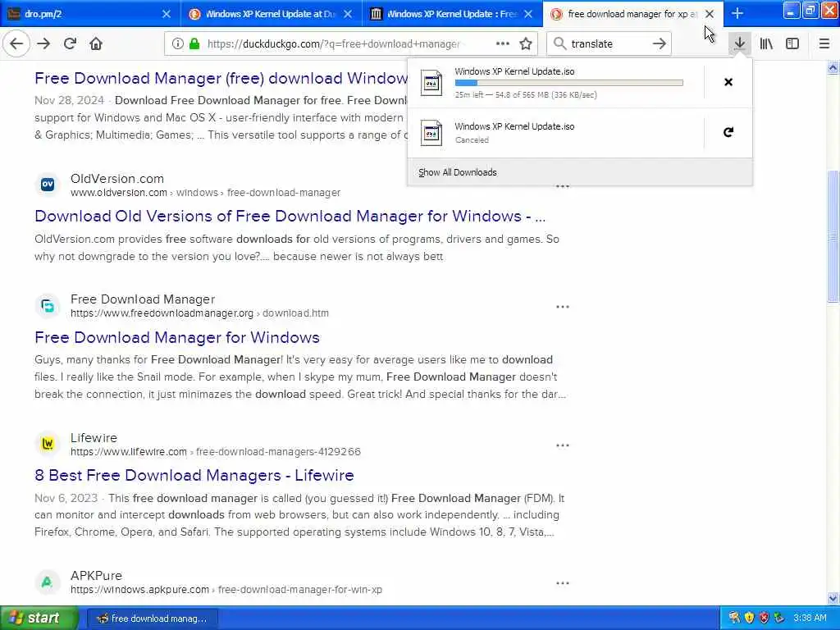Open the Windows start menu
Screen dimensions: 840x630
click(39, 618)
